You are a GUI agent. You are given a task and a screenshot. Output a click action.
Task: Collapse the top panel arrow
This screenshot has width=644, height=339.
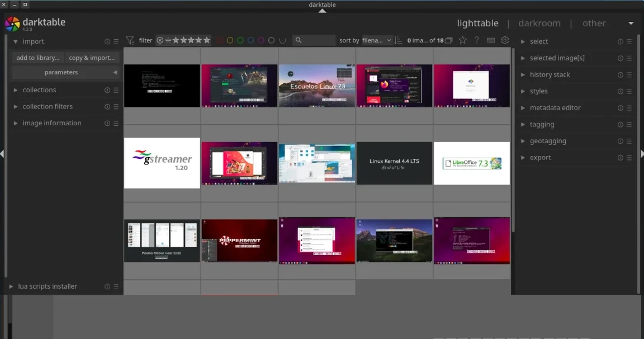point(323,11)
